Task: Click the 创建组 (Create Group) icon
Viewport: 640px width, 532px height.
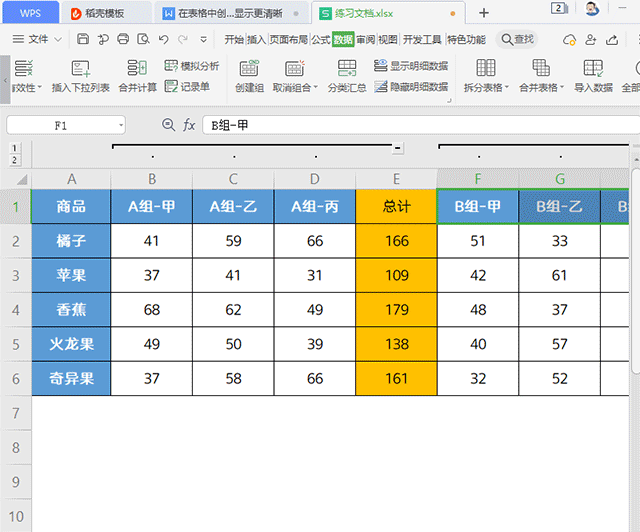Action: (x=249, y=70)
